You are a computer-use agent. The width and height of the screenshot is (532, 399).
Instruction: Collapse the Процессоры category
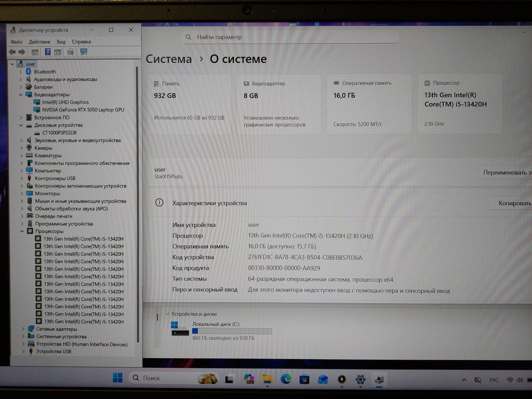tap(22, 231)
